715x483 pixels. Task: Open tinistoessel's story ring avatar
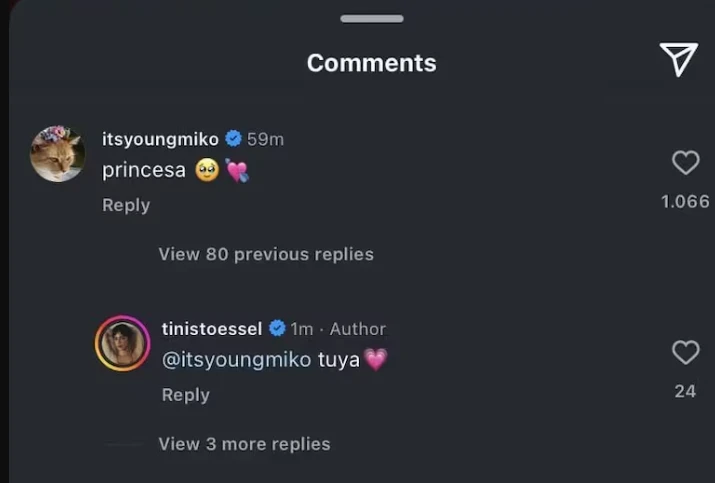pyautogui.click(x=123, y=345)
